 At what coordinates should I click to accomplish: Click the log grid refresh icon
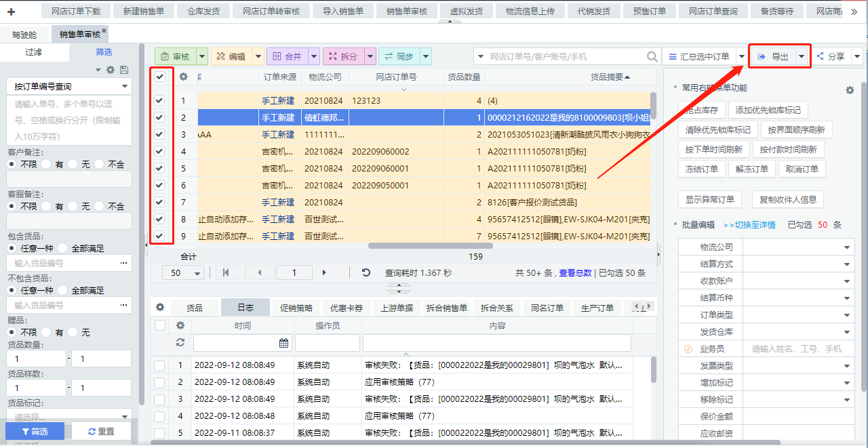click(180, 342)
